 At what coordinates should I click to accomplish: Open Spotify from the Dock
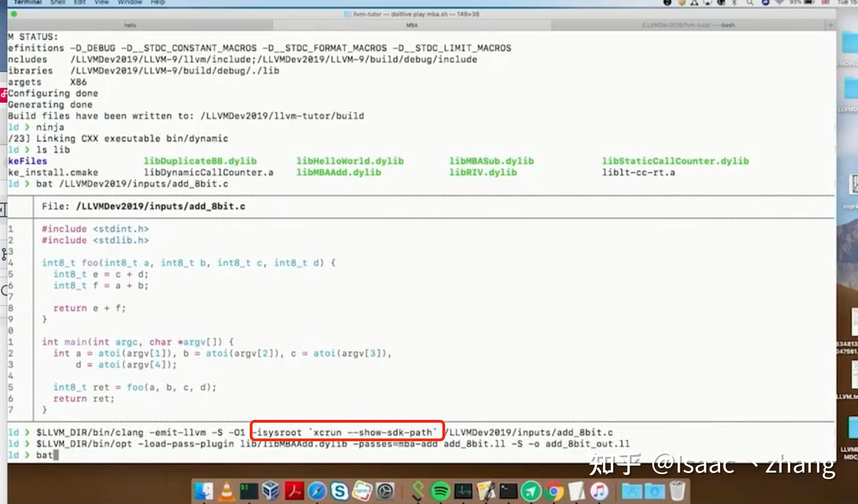441,492
